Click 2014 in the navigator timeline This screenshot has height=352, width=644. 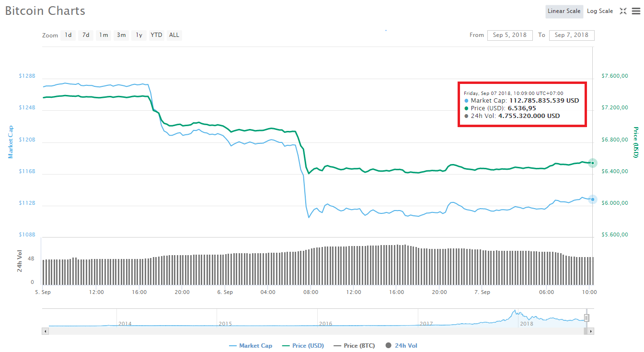(x=125, y=324)
